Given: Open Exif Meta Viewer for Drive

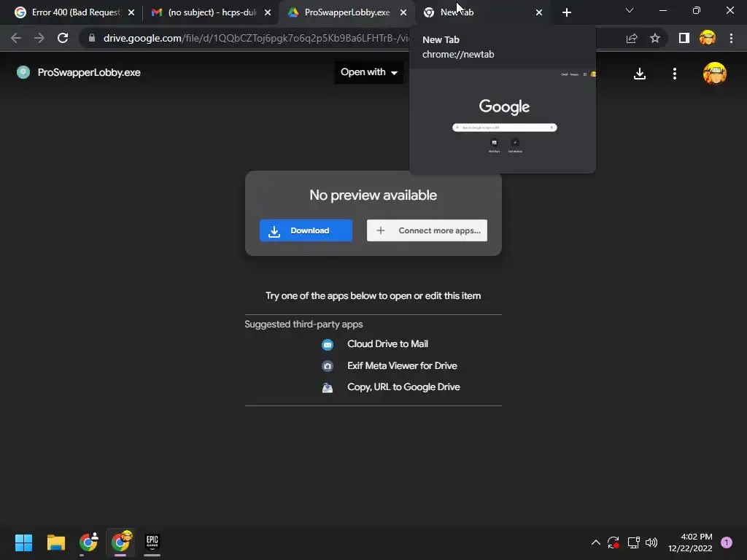Looking at the screenshot, I should point(402,366).
